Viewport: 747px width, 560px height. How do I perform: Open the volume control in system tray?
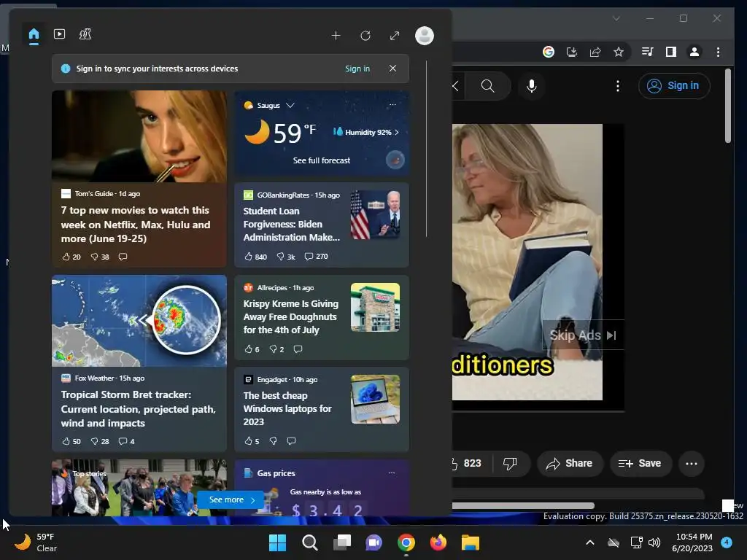pos(654,542)
